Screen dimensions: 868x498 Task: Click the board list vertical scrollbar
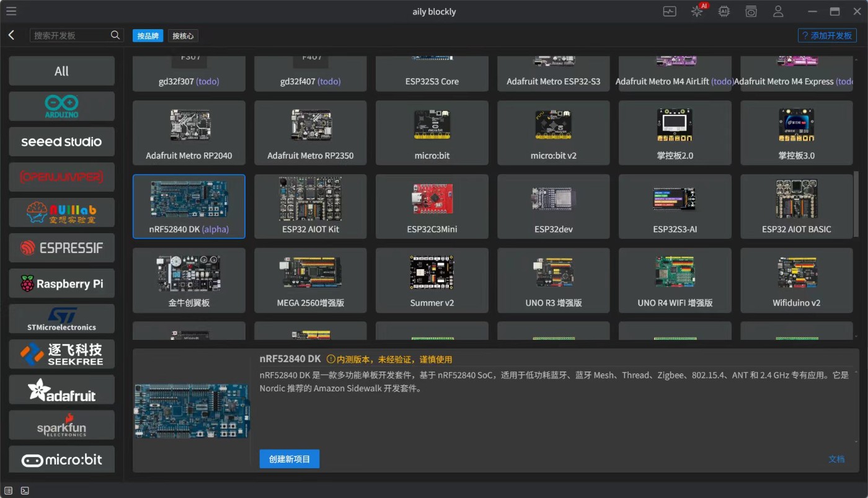856,195
